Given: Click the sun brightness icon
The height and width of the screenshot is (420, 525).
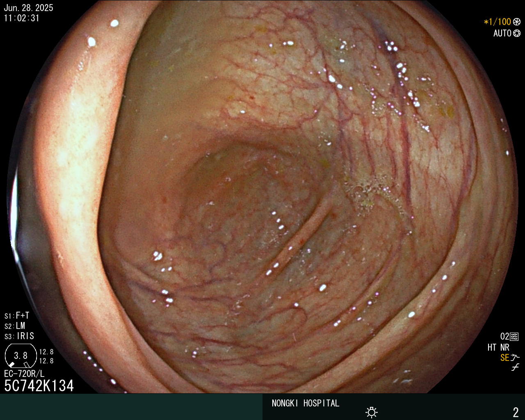Looking at the screenshot, I should click(372, 412).
